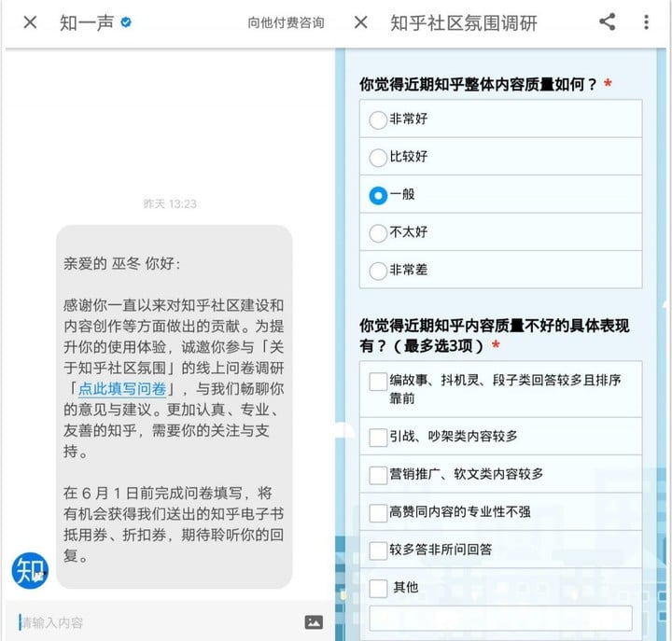The width and height of the screenshot is (672, 641).
Task: Open the 点此填写问卷 hyperlink
Action: pos(122,389)
